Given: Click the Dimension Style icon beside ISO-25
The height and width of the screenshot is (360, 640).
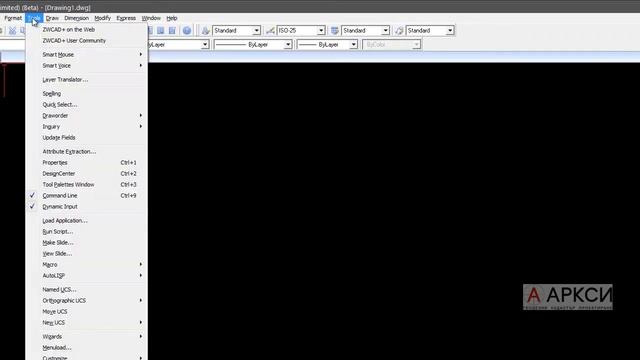Looking at the screenshot, I should coord(270,31).
